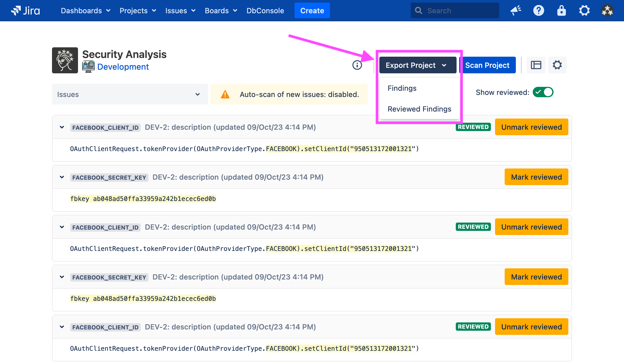Choose Findings from export menu
The height and width of the screenshot is (364, 624).
[x=402, y=88]
